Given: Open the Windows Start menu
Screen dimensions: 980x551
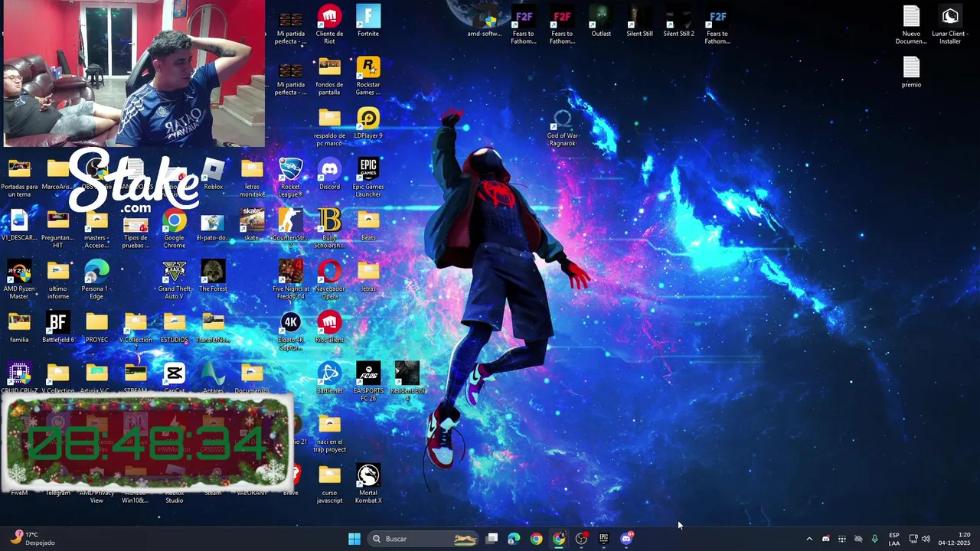Looking at the screenshot, I should pos(354,539).
